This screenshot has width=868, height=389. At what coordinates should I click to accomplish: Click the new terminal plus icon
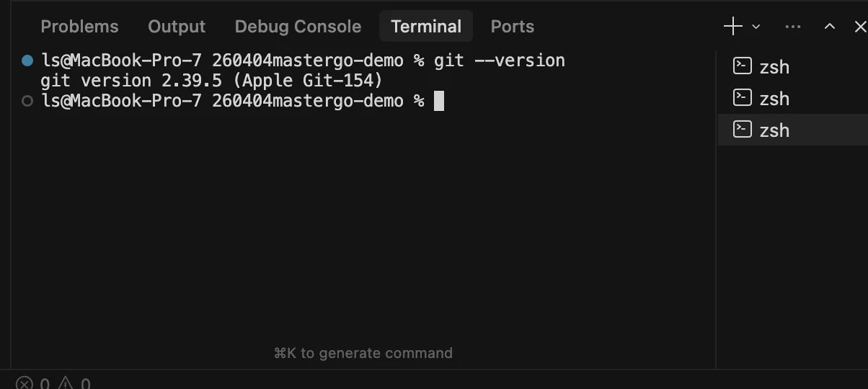coord(732,27)
